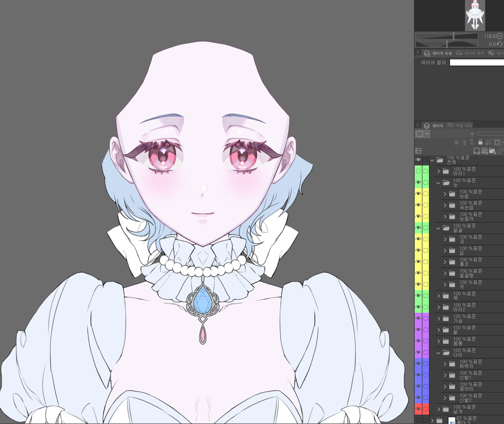Hide the 날개 folder visibility
The height and width of the screenshot is (424, 504).
coord(418,409)
